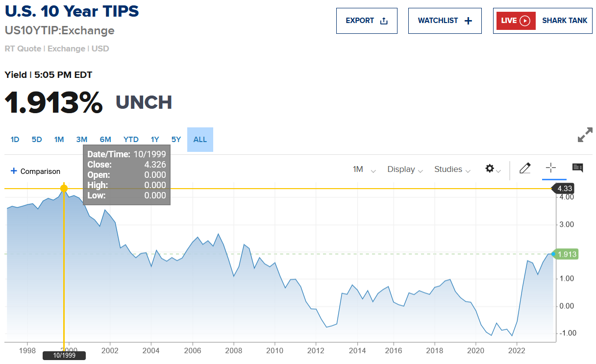This screenshot has height=364, width=596.
Task: Select the pencil drawing tool
Action: click(x=525, y=169)
